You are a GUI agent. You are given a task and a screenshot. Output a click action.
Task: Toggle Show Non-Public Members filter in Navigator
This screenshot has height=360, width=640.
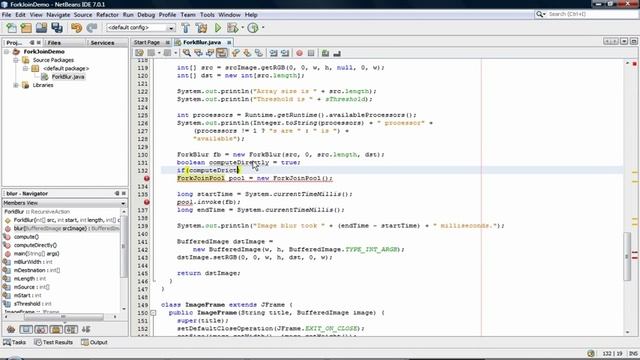[56, 329]
